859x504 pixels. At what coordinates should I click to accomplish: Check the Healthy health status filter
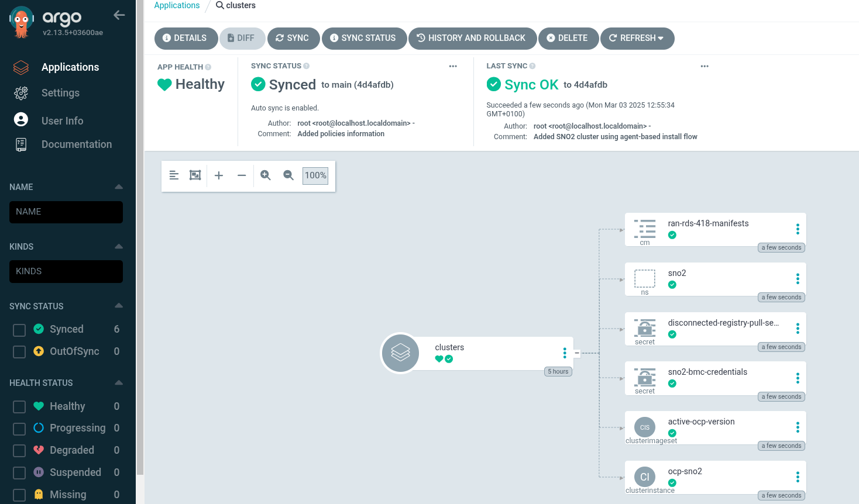click(18, 406)
